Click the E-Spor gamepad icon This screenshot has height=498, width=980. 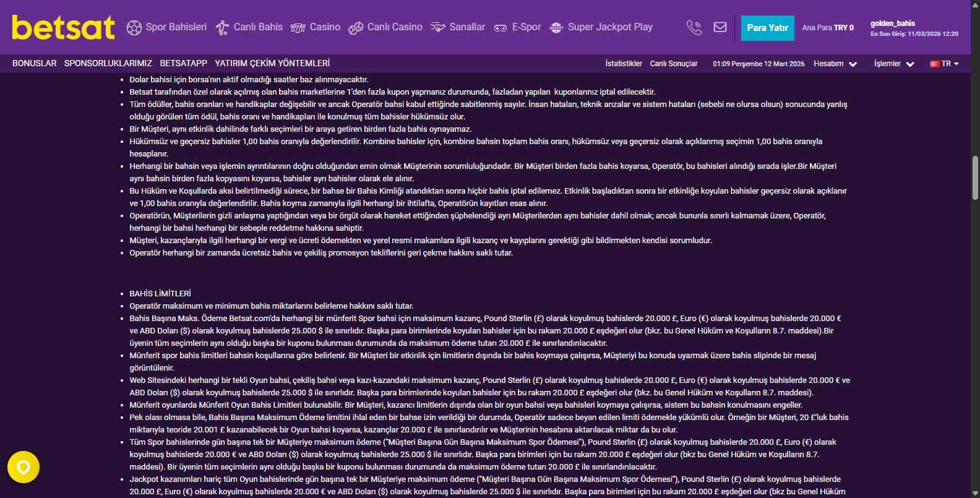(501, 28)
